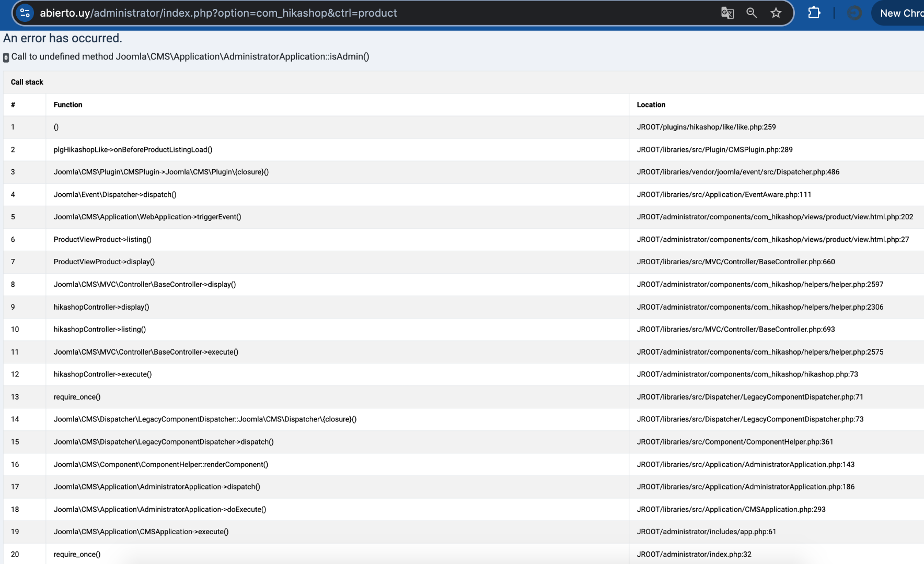This screenshot has height=564, width=924.
Task: Click the hikashop.php:73 location entry
Action: [x=747, y=374]
